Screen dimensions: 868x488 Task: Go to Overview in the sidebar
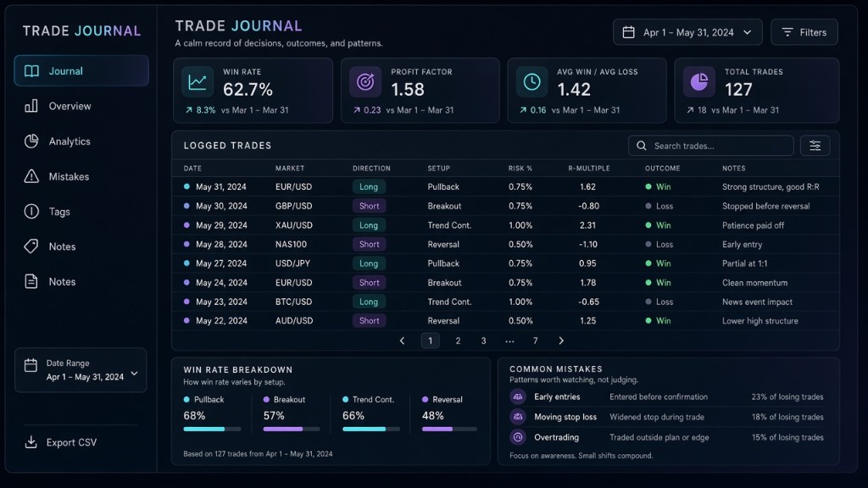click(x=70, y=106)
